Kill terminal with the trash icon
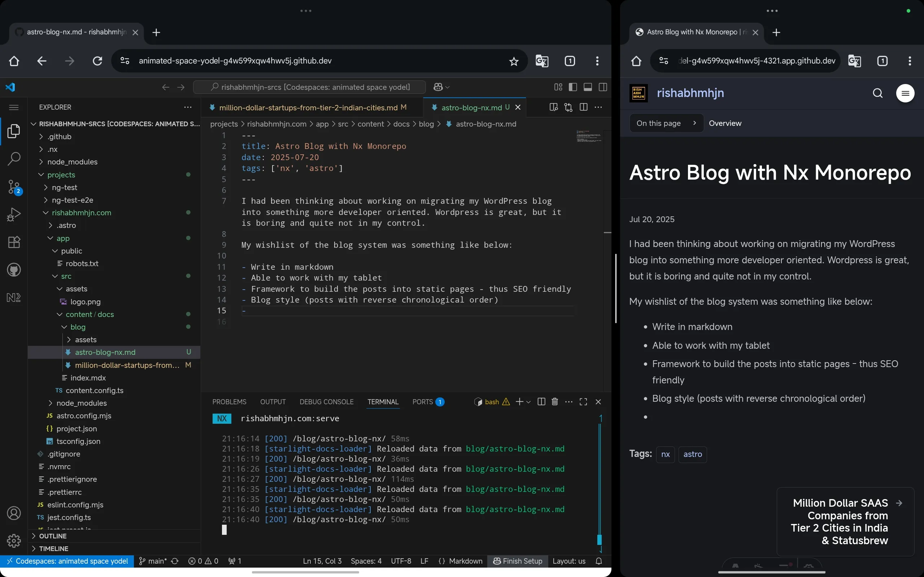Viewport: 924px width, 577px height. 555,402
